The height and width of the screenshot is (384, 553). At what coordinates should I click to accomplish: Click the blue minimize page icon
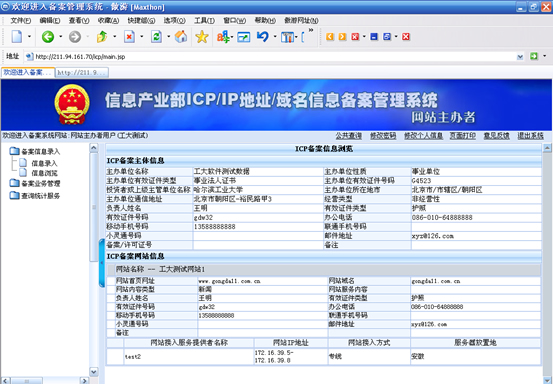pos(374,37)
